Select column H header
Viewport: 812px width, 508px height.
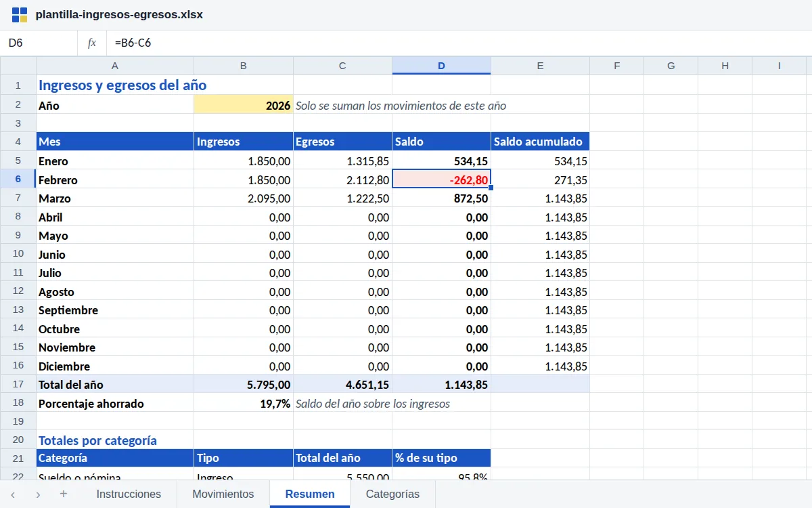[x=725, y=66]
